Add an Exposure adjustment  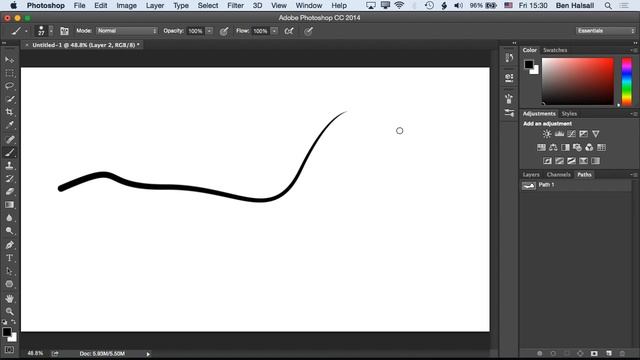[x=584, y=134]
